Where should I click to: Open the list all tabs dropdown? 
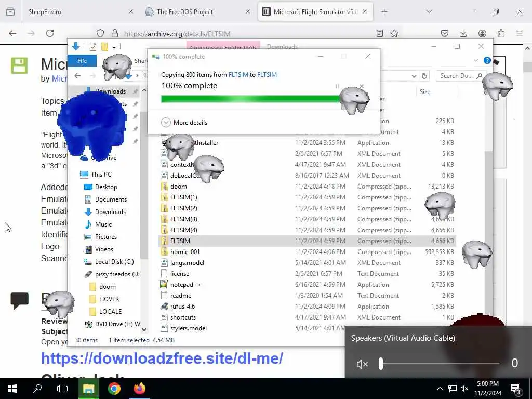pos(429,11)
